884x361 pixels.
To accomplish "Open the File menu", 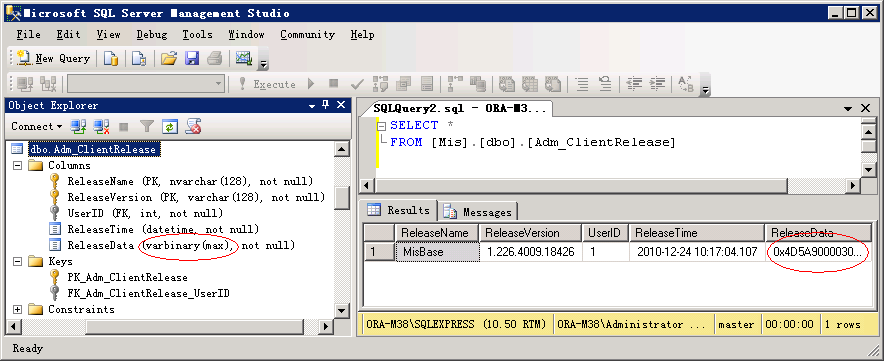I will (28, 34).
